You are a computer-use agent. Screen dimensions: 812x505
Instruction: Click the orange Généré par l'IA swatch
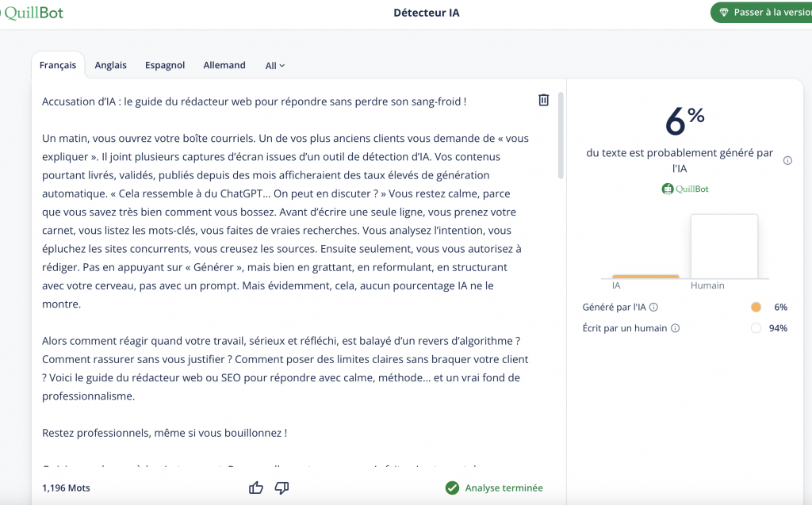756,307
